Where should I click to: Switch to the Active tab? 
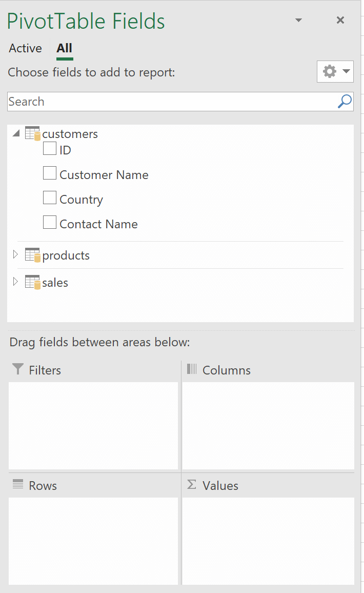pos(25,48)
